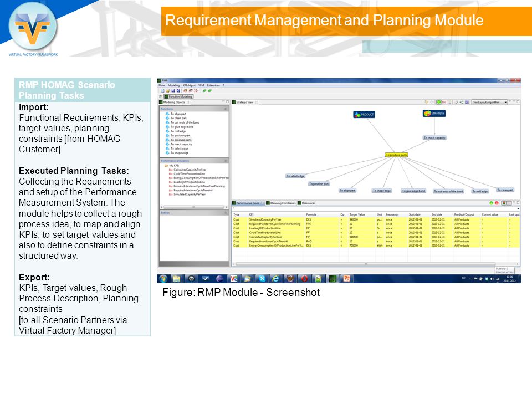Click the Modeling Objects panel horizontal scrollbar
This screenshot has width=532, height=399.
(194, 207)
